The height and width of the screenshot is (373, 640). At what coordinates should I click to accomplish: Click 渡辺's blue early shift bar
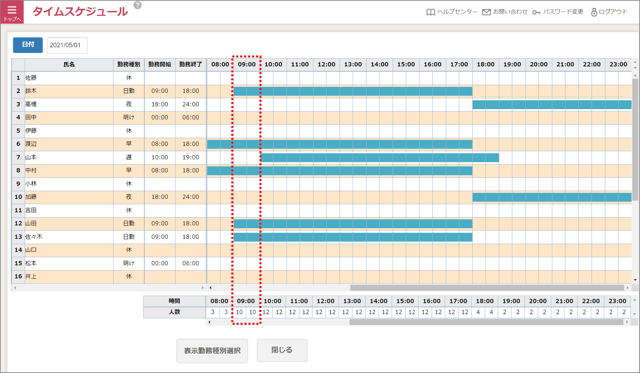coord(340,144)
